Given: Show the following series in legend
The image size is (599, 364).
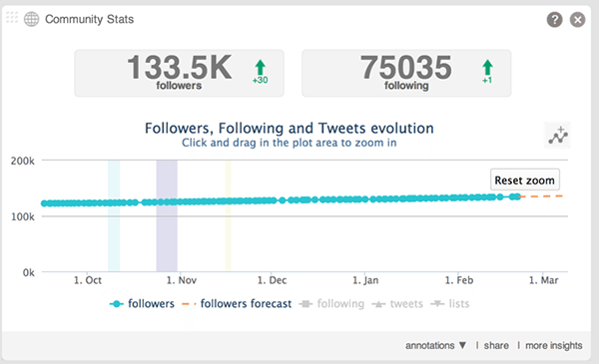Looking at the screenshot, I should coord(331,304).
